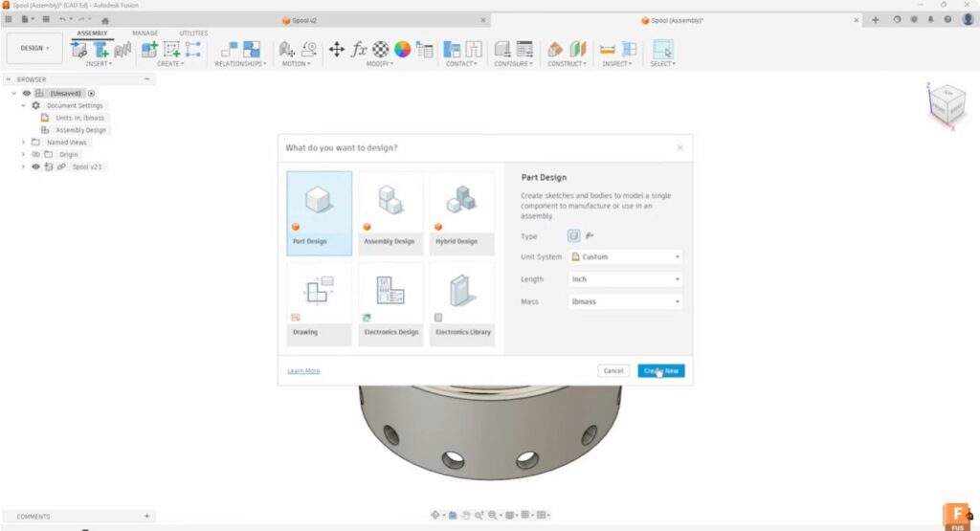Viewport: 980px width, 531px height.
Task: Open the data panel grid icon
Action: [8, 19]
